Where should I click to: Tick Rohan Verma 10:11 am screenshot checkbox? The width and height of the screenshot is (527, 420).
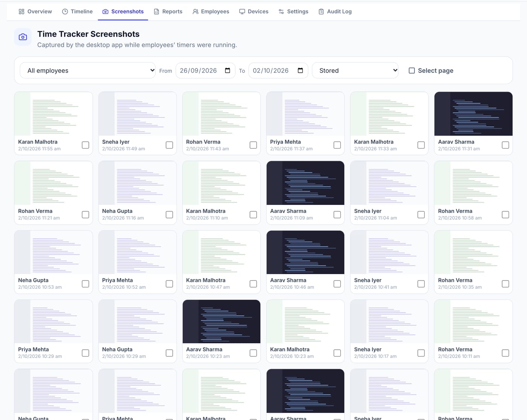506,353
